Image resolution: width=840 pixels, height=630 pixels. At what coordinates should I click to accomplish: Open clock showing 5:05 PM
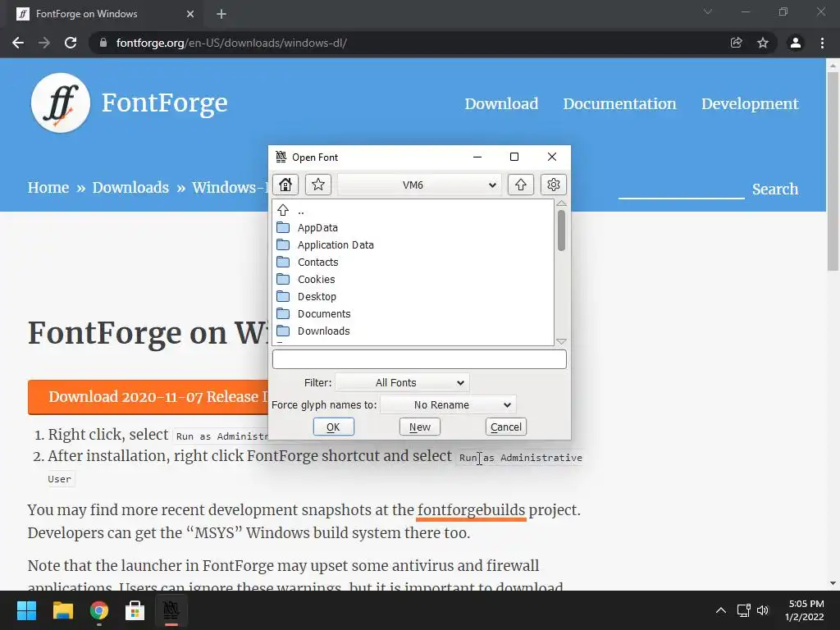[806, 610]
